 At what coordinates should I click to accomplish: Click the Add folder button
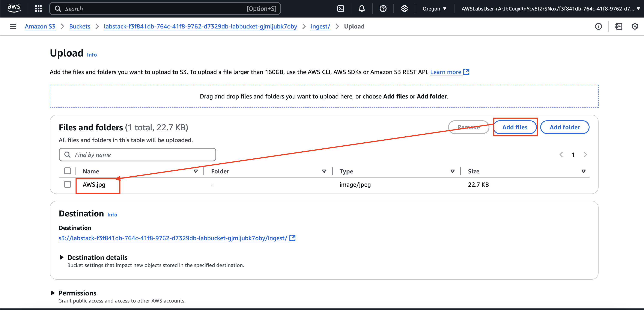(564, 127)
